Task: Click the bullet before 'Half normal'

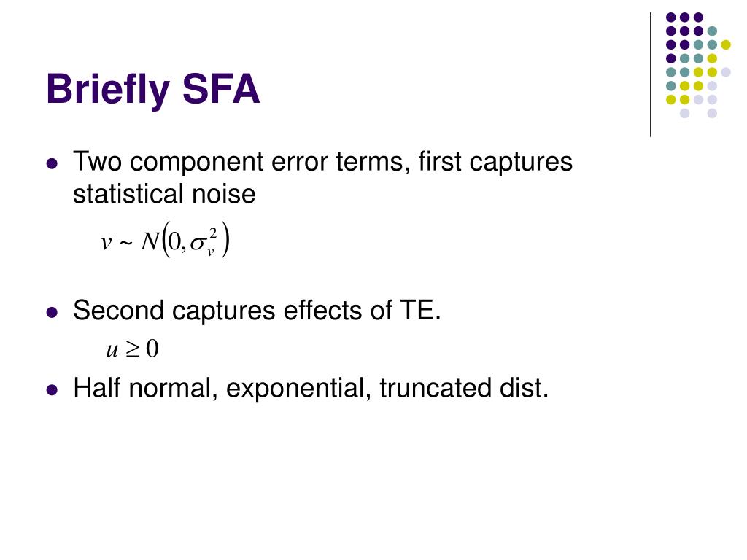Action: [52, 390]
